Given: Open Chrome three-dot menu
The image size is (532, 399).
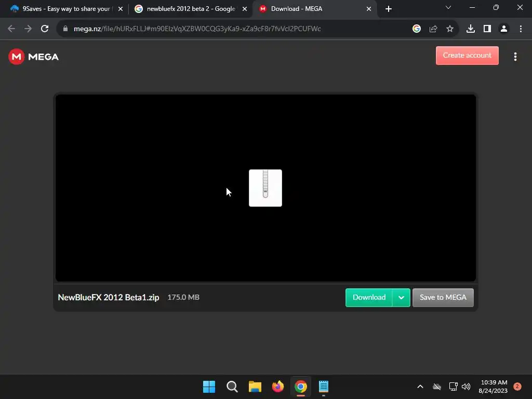Looking at the screenshot, I should [x=521, y=29].
